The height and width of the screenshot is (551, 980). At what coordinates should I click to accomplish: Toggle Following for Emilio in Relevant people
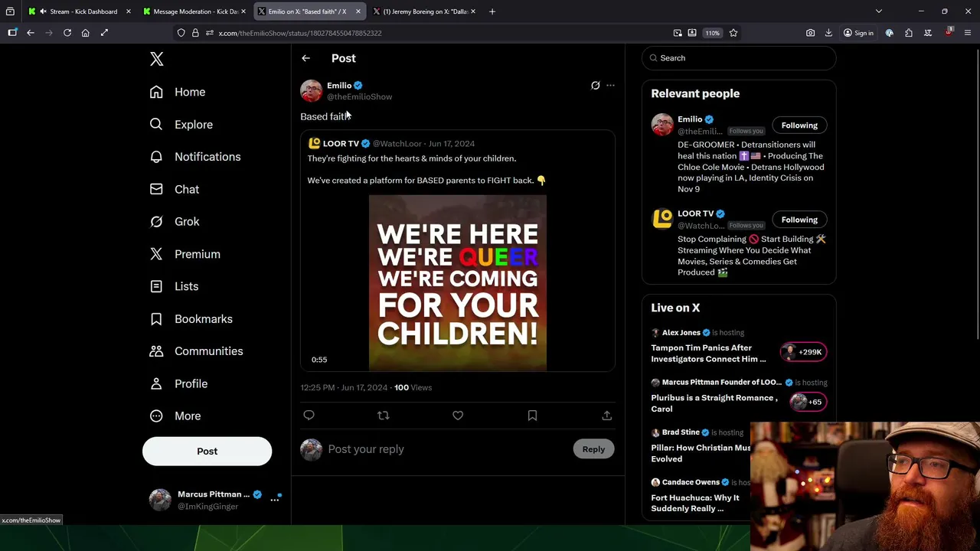tap(799, 126)
